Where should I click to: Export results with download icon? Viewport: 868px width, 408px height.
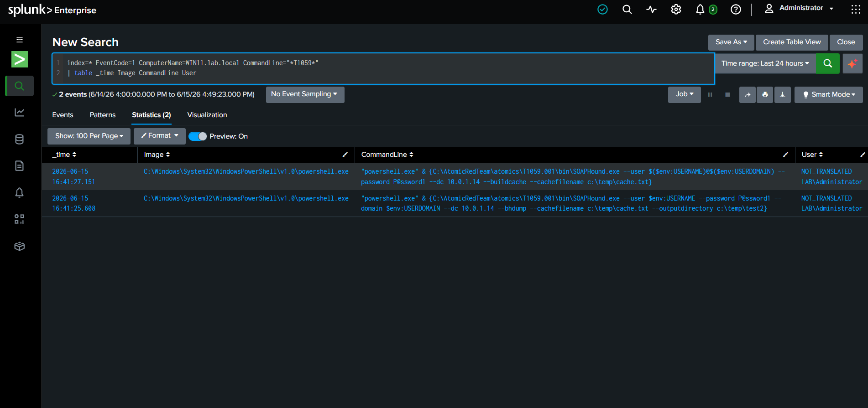point(782,95)
